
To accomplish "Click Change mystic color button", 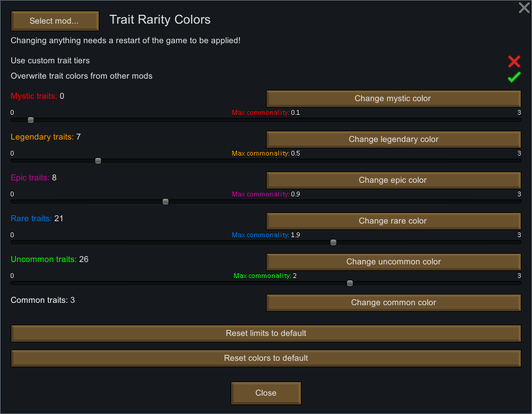I will [394, 98].
